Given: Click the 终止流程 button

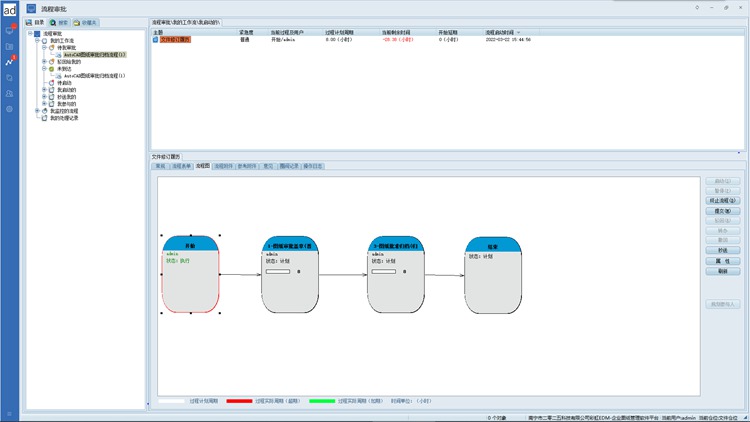Looking at the screenshot, I should coord(722,202).
